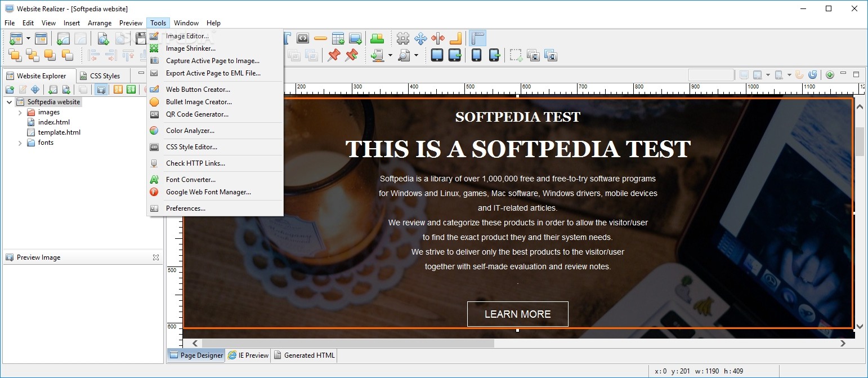The width and height of the screenshot is (868, 378).
Task: Open the File menu
Action: point(10,23)
